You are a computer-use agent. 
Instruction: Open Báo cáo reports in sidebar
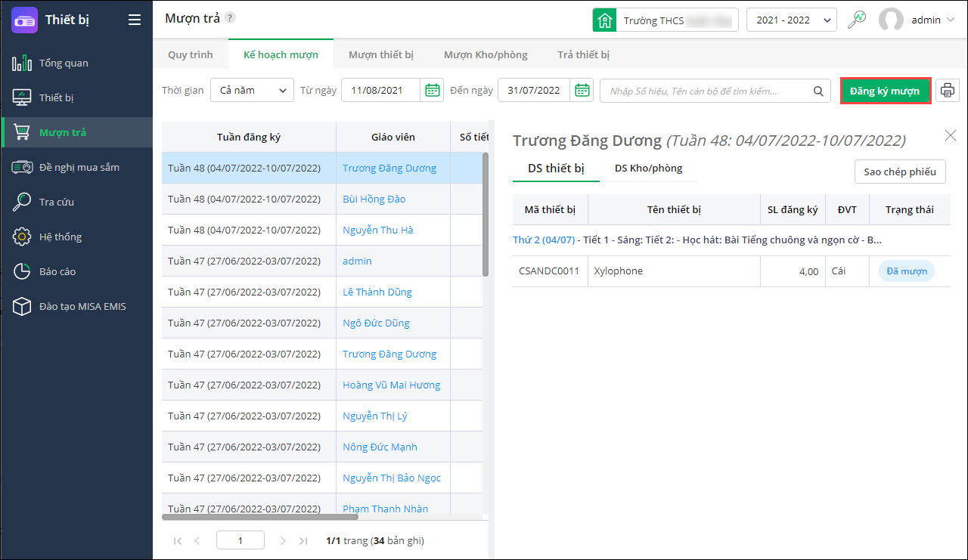pyautogui.click(x=76, y=271)
